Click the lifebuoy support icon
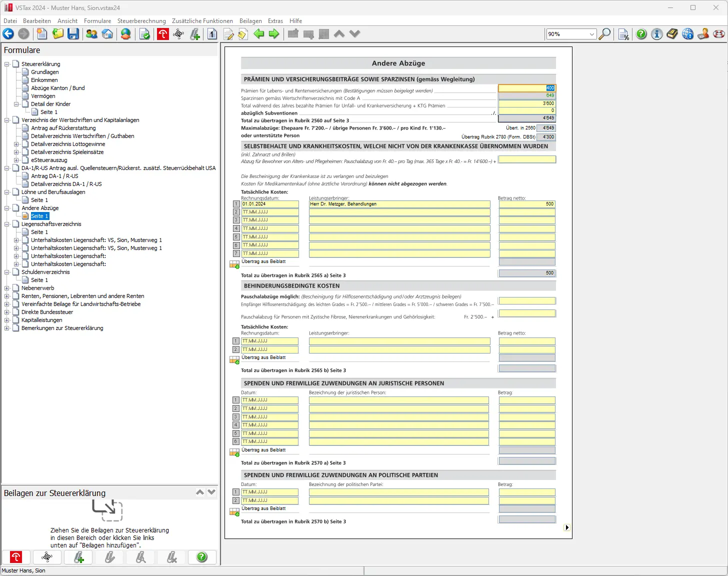The image size is (728, 576). [719, 34]
